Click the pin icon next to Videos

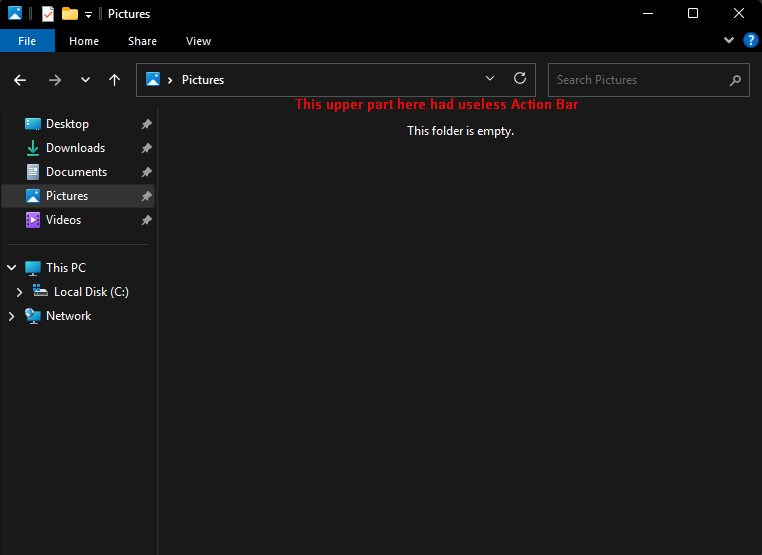coord(146,221)
